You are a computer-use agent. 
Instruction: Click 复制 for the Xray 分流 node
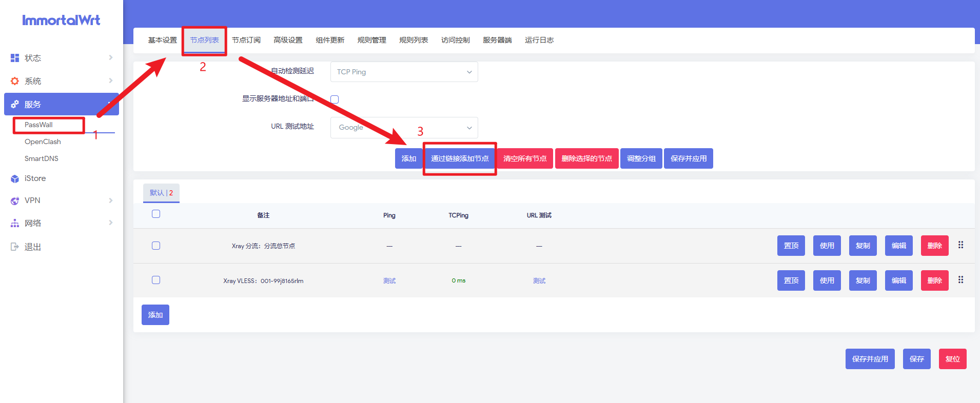point(863,246)
